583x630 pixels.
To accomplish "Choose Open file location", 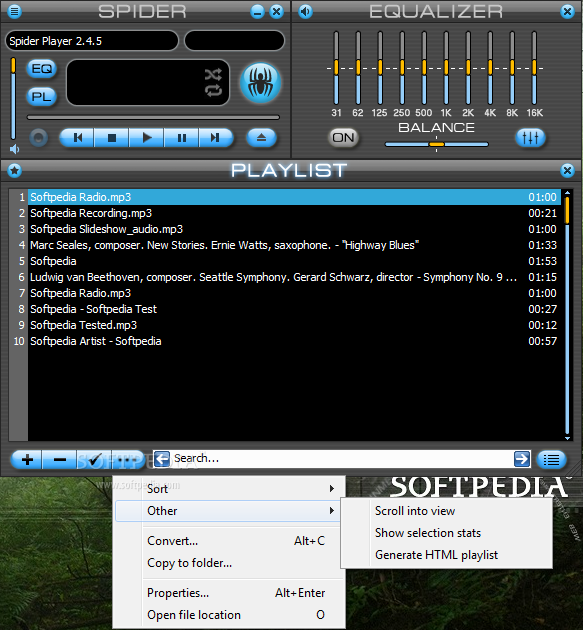I will (230, 615).
